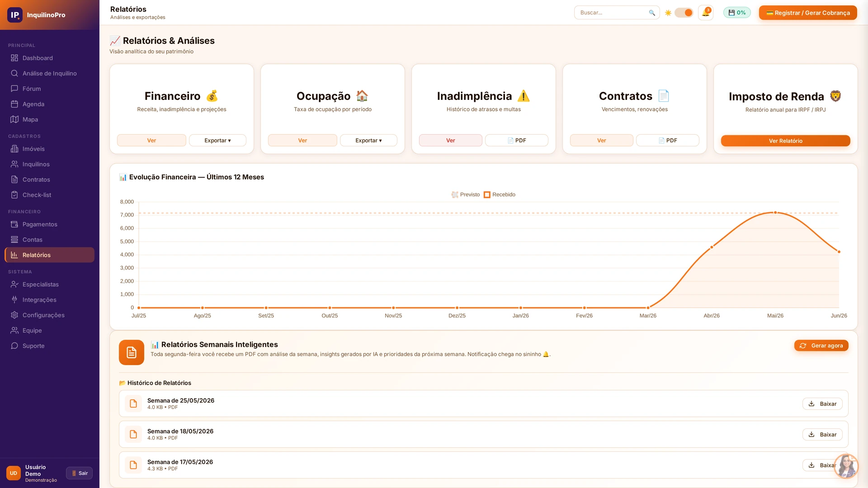Viewport: 868px width, 488px height.
Task: Expand Exportar dropdown on Financeiro card
Action: pyautogui.click(x=217, y=141)
